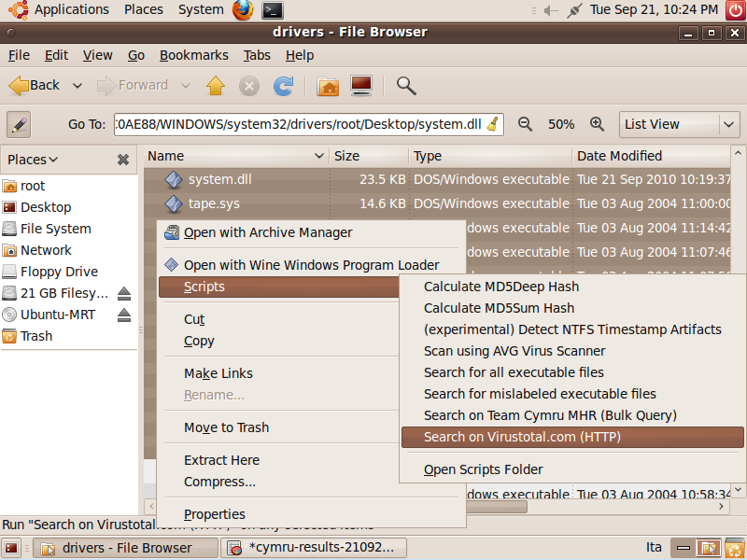Screen dimensions: 747x560
Task: Choose Extract Here
Action: pyautogui.click(x=279, y=460)
